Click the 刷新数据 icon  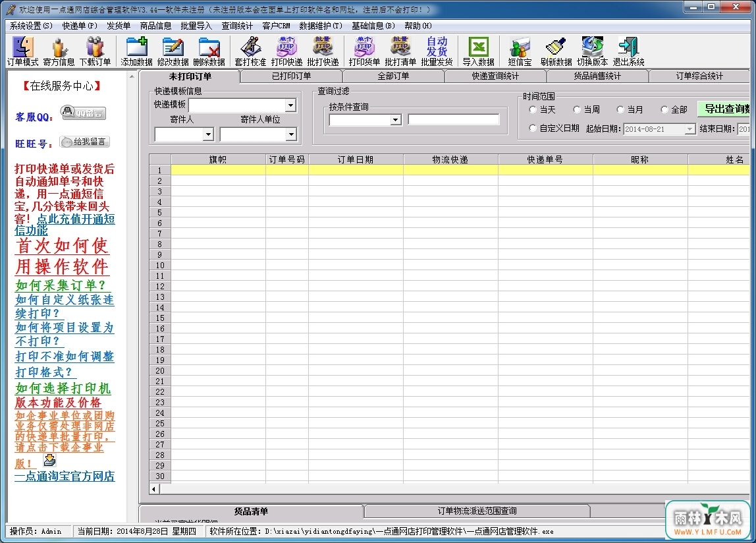click(x=556, y=51)
